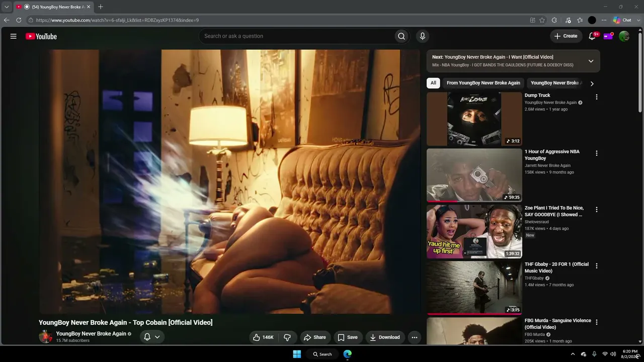Open the browser profile circle icon
The image size is (644, 362).
tap(592, 20)
